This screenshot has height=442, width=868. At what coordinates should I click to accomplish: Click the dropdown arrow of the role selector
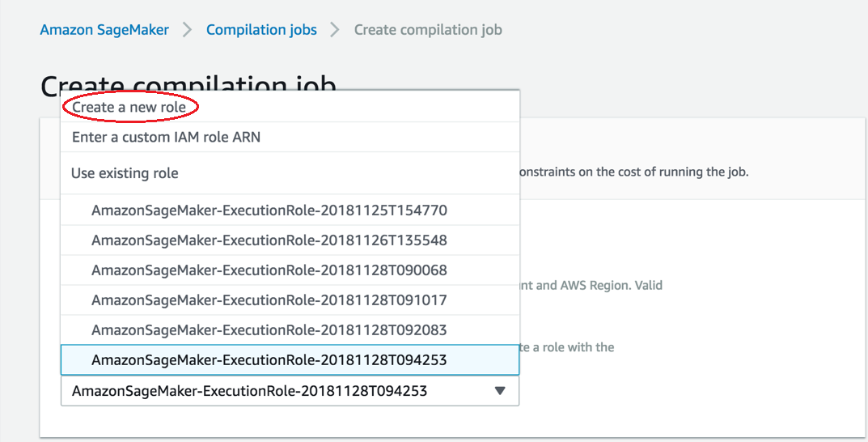[500, 391]
